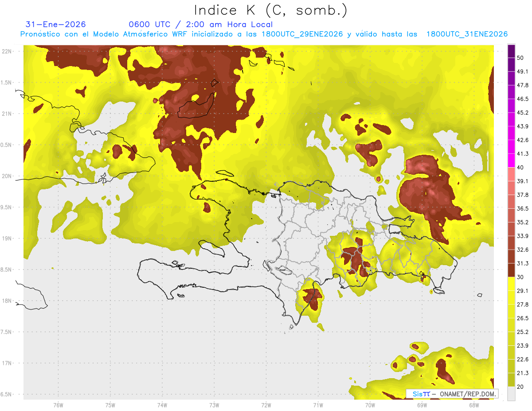532x411 pixels.
Task: Click the '32.6' color scale value
Action: 523,250
